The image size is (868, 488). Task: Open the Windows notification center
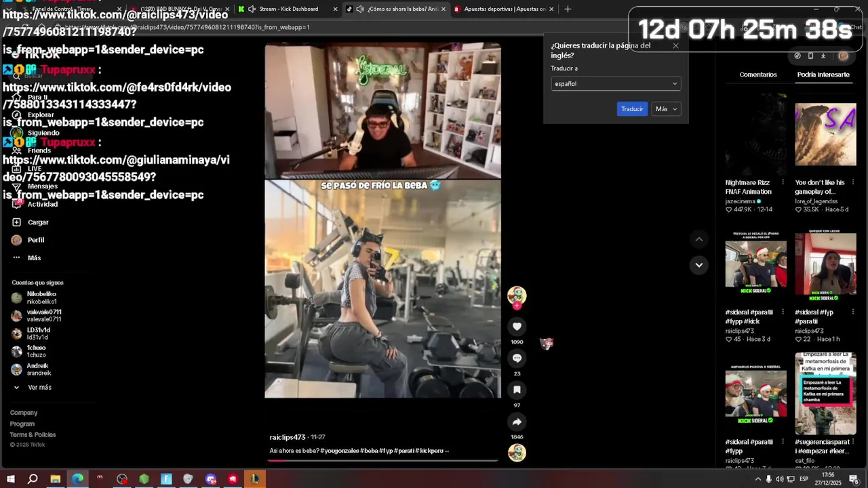[x=854, y=479]
